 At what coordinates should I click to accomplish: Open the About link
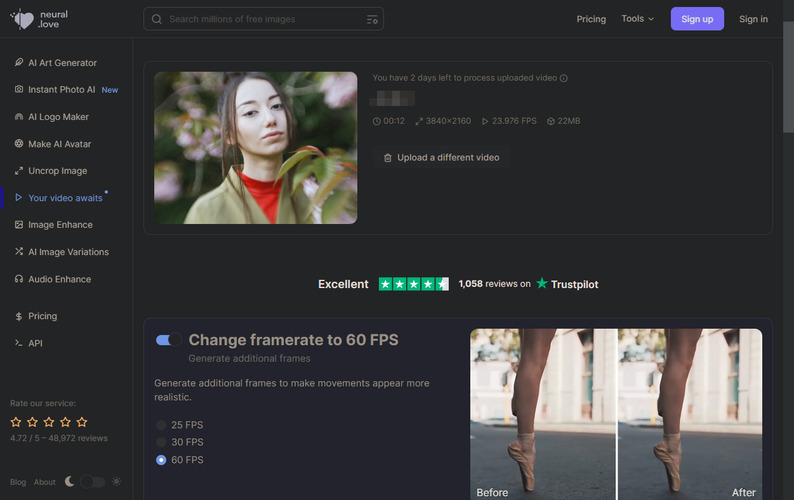point(45,482)
